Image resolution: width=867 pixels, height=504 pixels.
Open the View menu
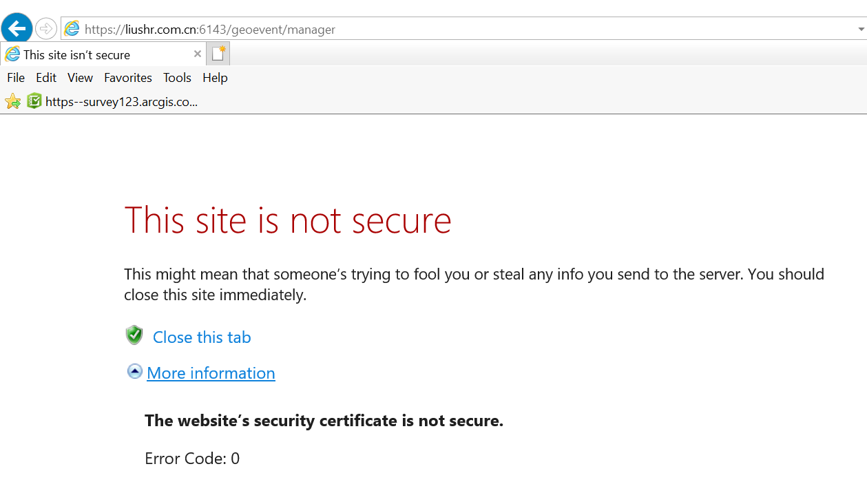80,78
